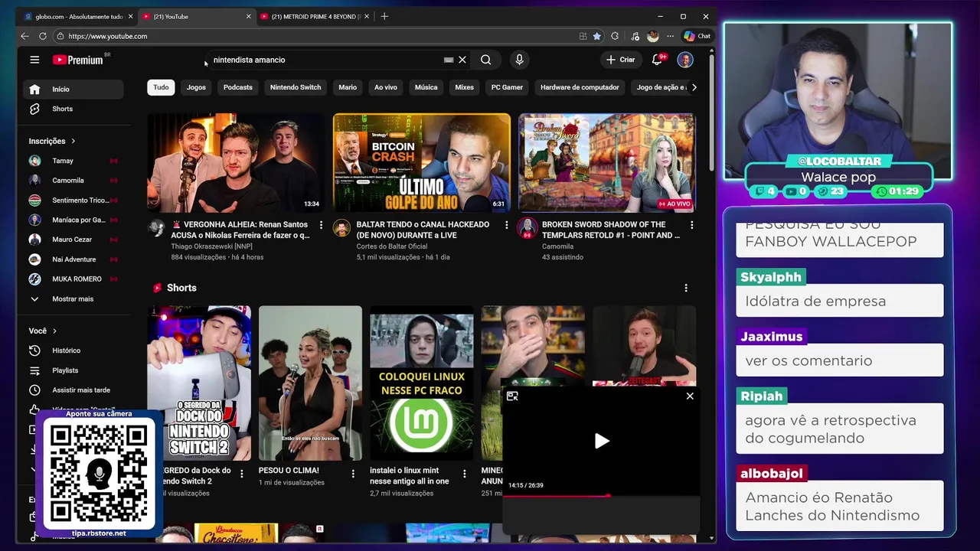Screen dimensions: 980x551
Task: Reload the page in the browser
Action: 43,36
